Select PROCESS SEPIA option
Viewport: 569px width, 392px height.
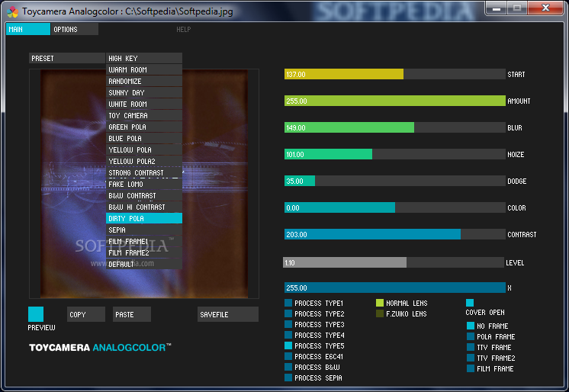(288, 378)
